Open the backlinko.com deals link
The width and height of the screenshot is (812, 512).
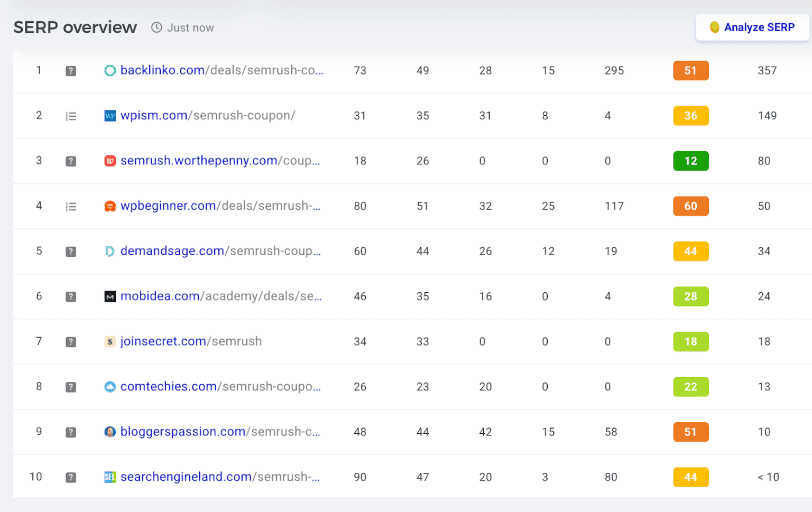tap(222, 70)
